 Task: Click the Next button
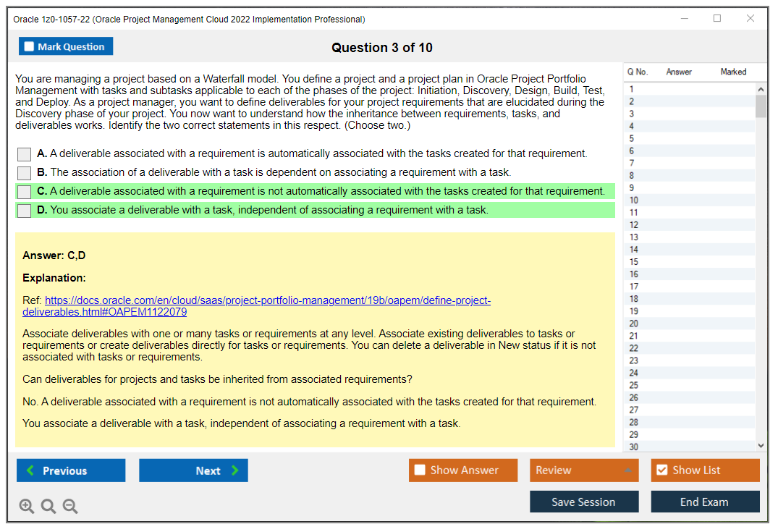pos(193,470)
